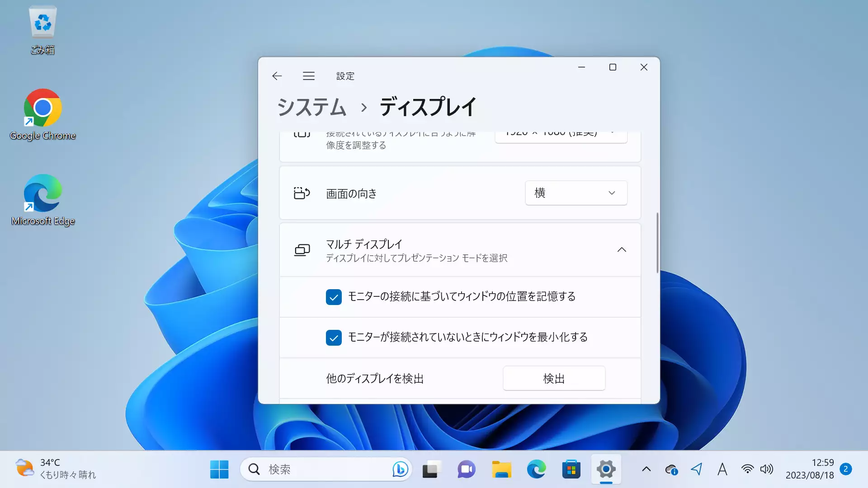Open the 画面の向き dropdown
868x488 pixels.
pyautogui.click(x=574, y=192)
